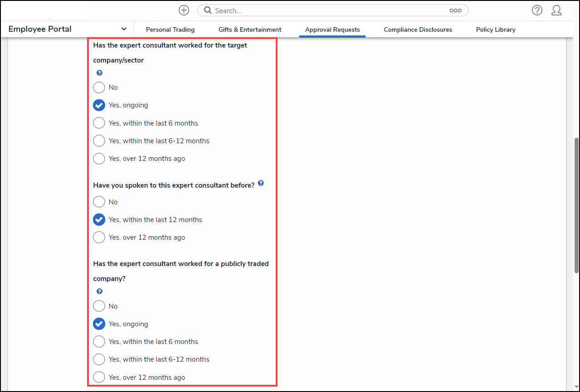Click the plus create-new icon
Screen dimensions: 580x392
[x=184, y=10]
